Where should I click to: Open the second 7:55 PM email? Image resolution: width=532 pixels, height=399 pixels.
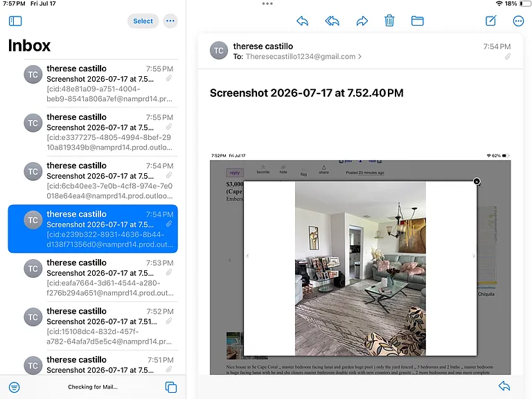point(93,132)
